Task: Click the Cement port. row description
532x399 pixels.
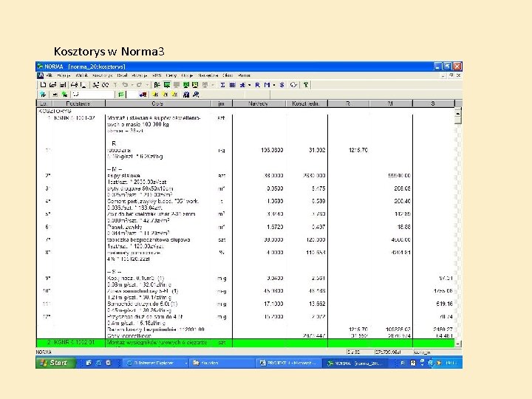Action: (153, 201)
